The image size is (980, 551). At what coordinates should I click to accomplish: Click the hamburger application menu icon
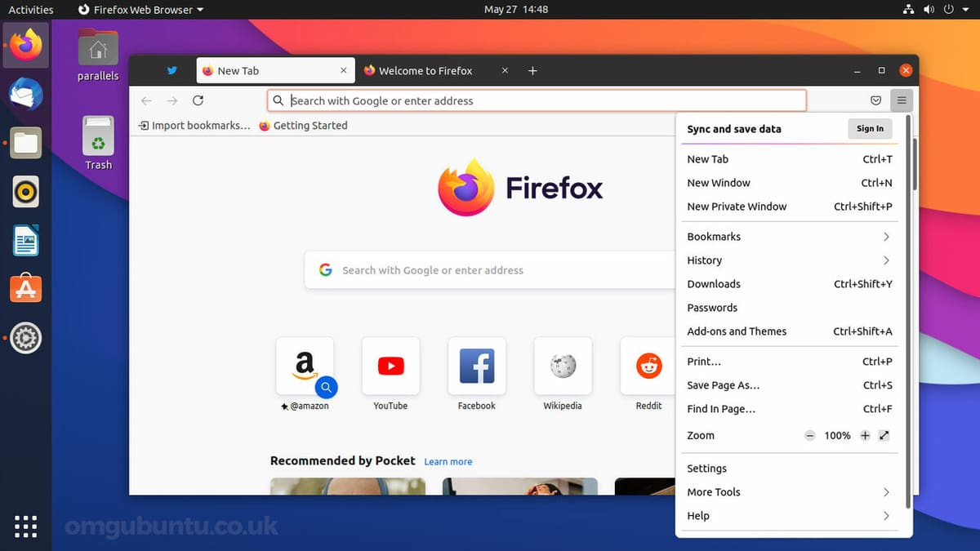[x=902, y=100]
